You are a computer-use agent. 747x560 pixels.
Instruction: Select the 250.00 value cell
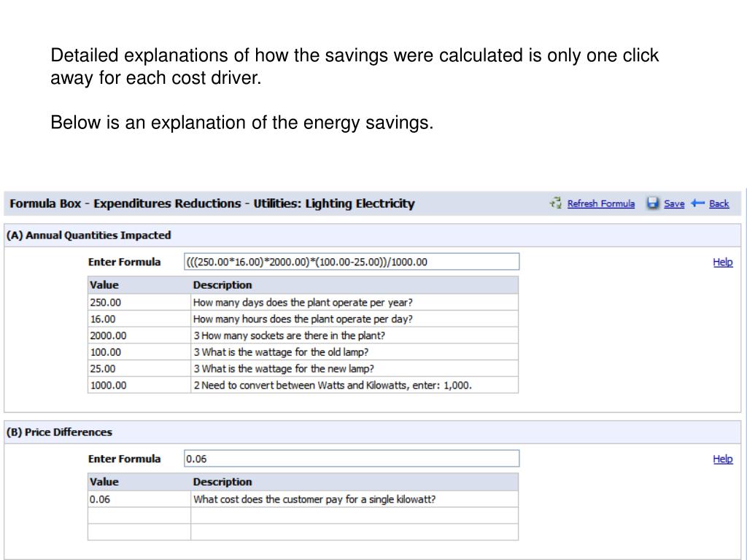point(139,303)
